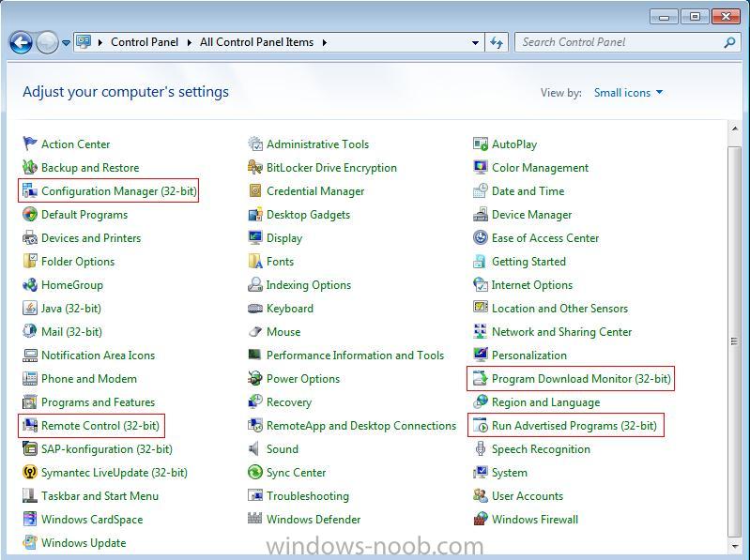Open RemoteApp and Desktop Connections link
750x560 pixels.
[x=361, y=426]
